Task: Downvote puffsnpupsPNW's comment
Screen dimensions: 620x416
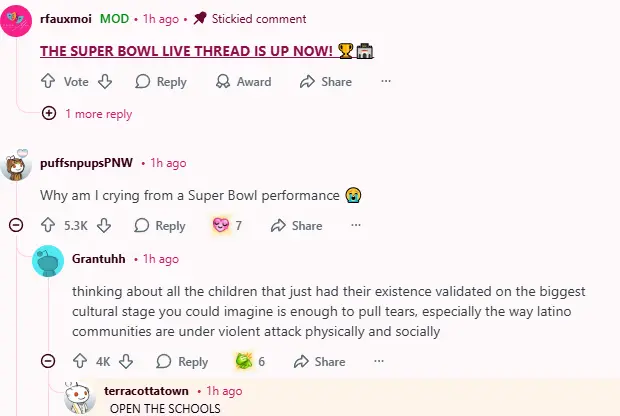Action: point(105,226)
